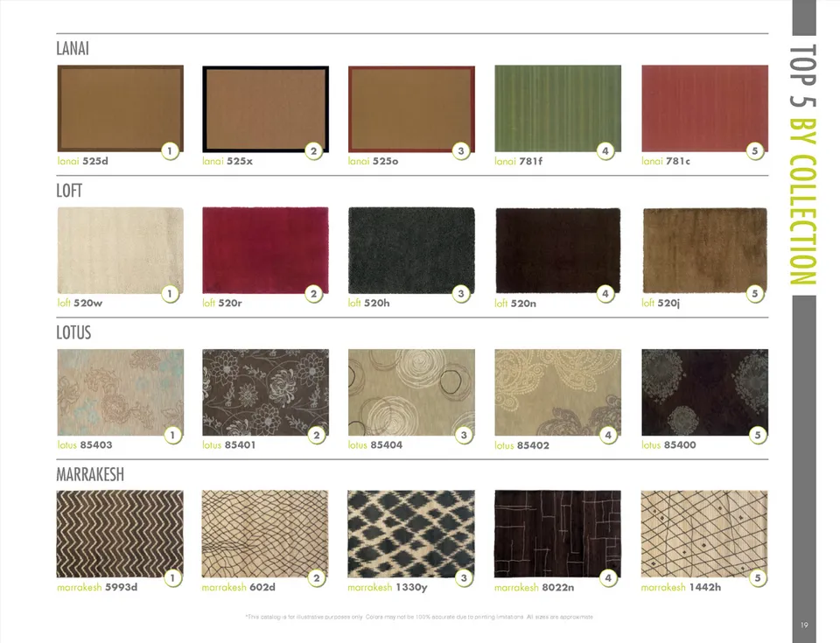Click the "marrakesh 1442h" product label
Viewport: 840px width, 643px height.
(x=681, y=588)
